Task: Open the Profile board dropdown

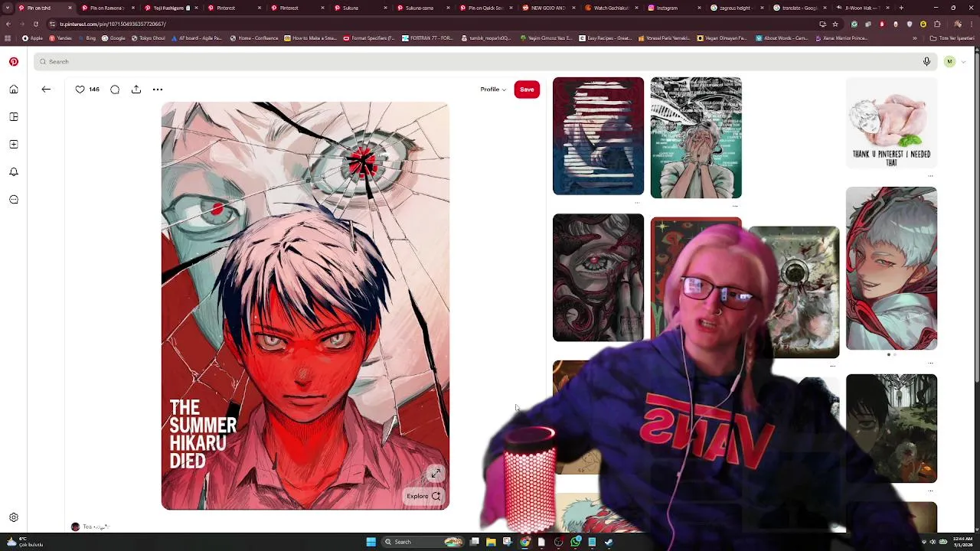Action: click(493, 90)
